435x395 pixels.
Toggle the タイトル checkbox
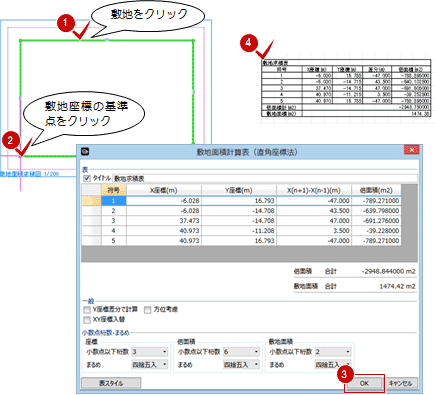[87, 178]
